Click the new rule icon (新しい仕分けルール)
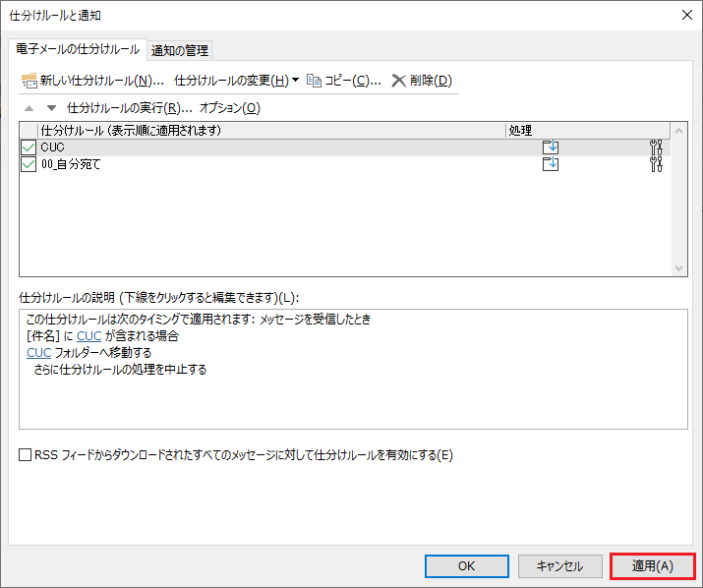Image resolution: width=703 pixels, height=588 pixels. click(x=29, y=80)
